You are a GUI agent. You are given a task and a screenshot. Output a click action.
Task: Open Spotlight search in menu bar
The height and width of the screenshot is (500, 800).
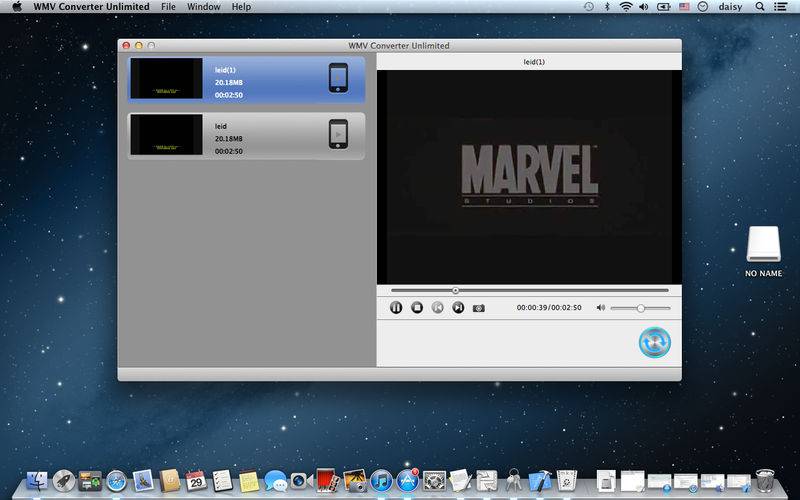(x=760, y=7)
